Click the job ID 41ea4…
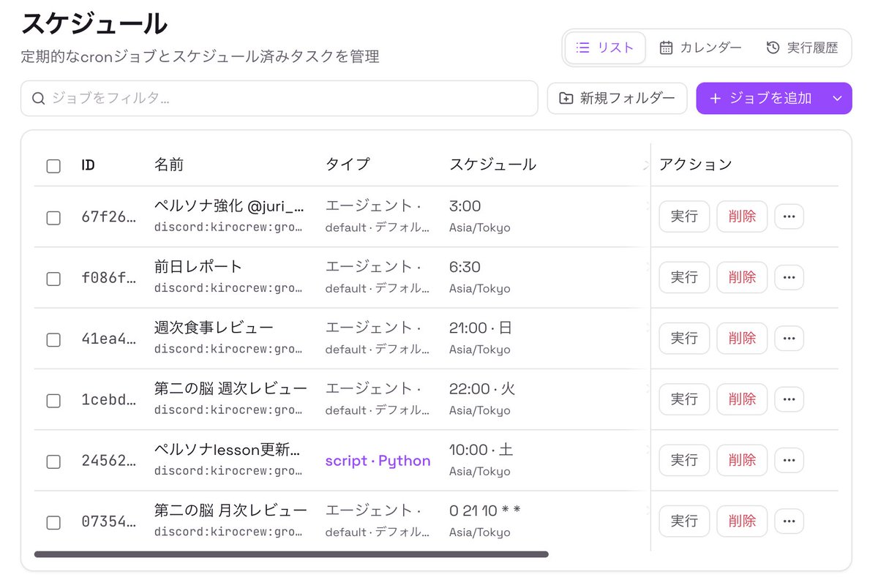The height and width of the screenshot is (588, 878). click(x=109, y=339)
